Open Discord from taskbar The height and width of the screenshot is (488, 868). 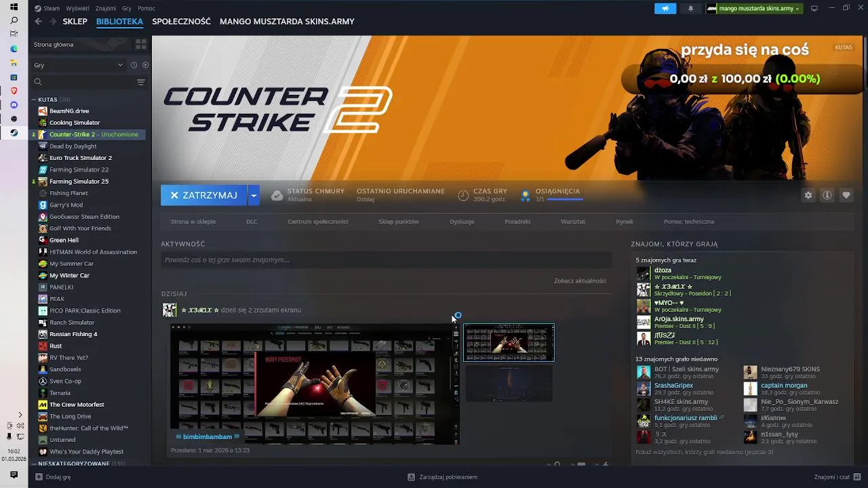14,105
